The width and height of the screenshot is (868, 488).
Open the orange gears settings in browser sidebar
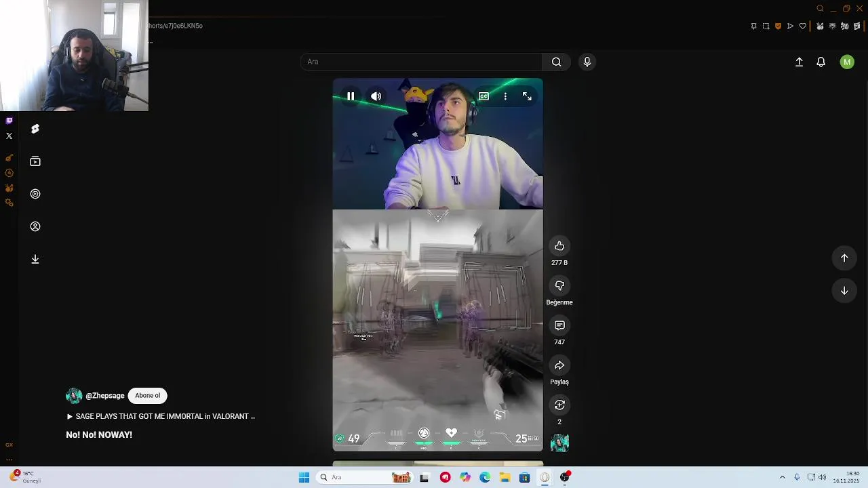coord(9,203)
